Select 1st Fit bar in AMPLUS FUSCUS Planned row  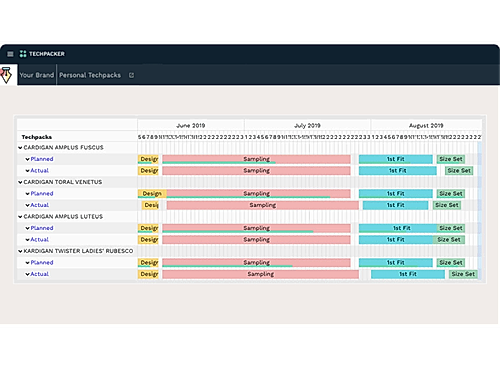tap(396, 159)
